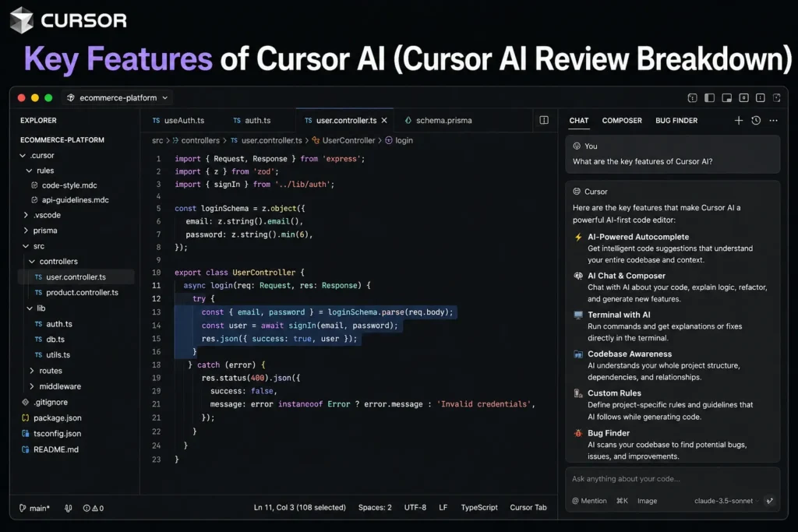Click the controllers breadcrumb segment
Screen dimensions: 798x532
pos(200,140)
